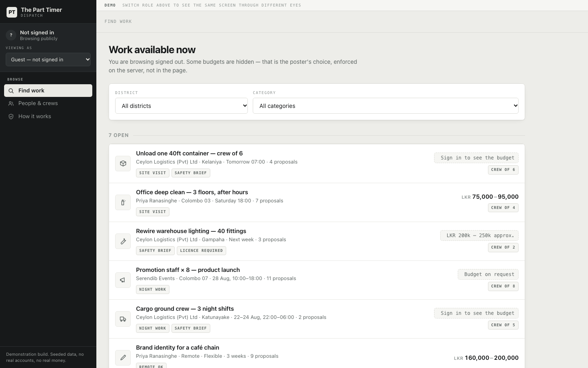Click FIND WORK breadcrumb
This screenshot has width=588, height=368.
click(118, 22)
